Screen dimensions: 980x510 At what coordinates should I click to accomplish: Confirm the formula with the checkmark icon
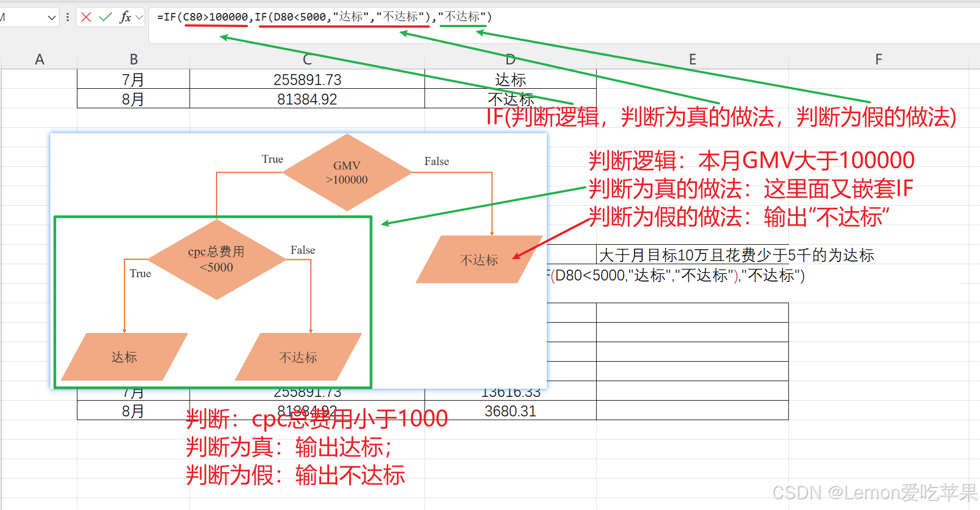point(106,17)
